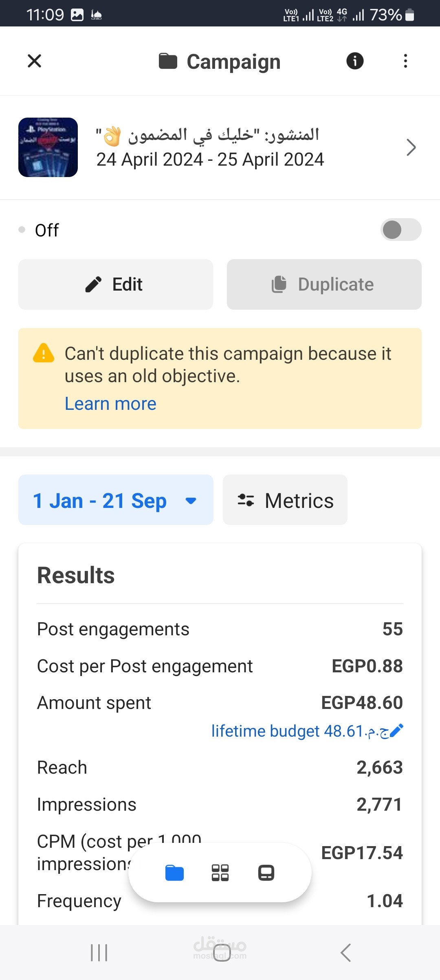This screenshot has width=440, height=980.
Task: Open the Metrics selector
Action: pos(285,500)
